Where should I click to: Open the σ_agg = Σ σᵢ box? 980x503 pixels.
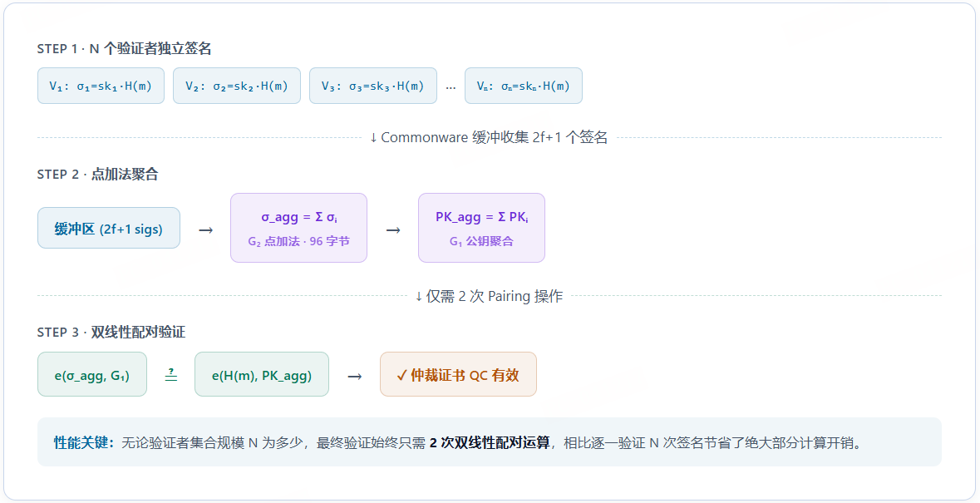pyautogui.click(x=298, y=228)
